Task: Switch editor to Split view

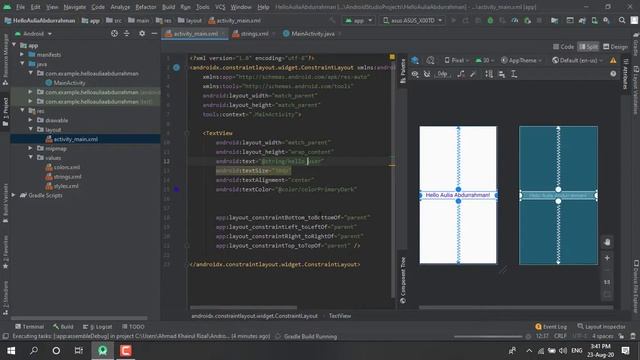Action: (x=588, y=47)
